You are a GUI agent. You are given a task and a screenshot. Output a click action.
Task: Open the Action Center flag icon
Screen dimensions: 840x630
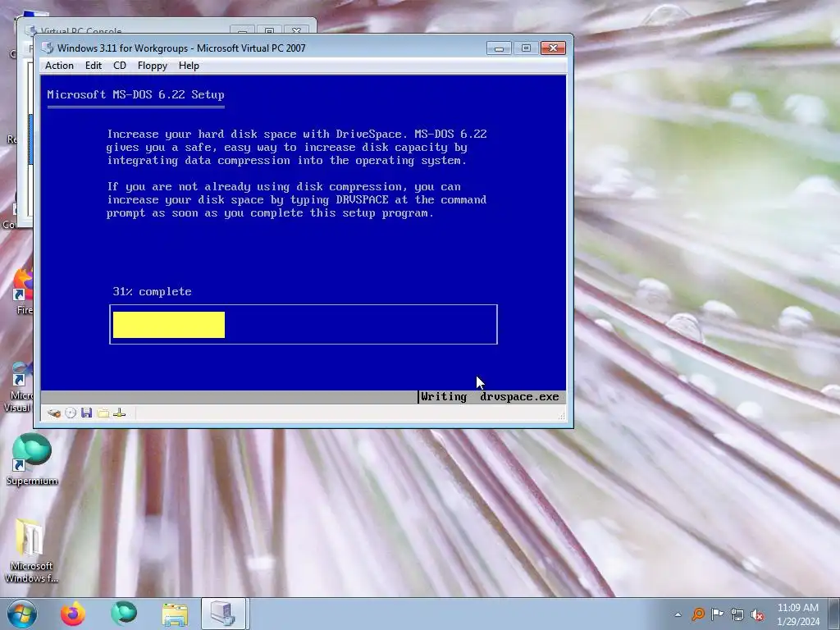717,614
